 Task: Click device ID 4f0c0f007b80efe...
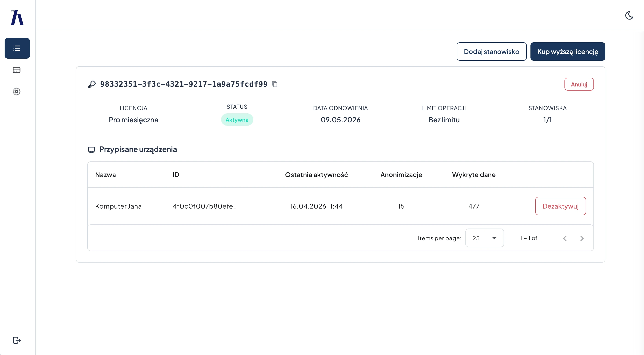pos(206,206)
